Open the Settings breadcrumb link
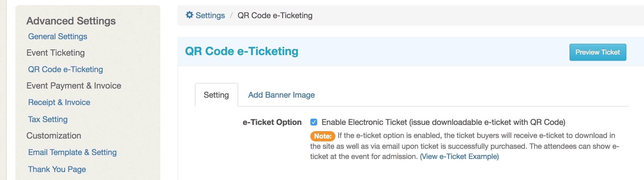Screen dimensions: 644x180 point(210,15)
